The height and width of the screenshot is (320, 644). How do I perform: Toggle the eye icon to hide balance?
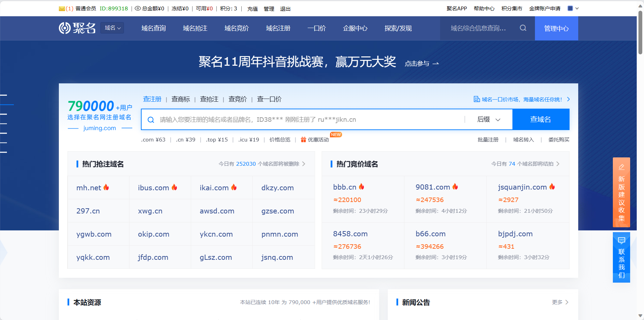point(137,8)
